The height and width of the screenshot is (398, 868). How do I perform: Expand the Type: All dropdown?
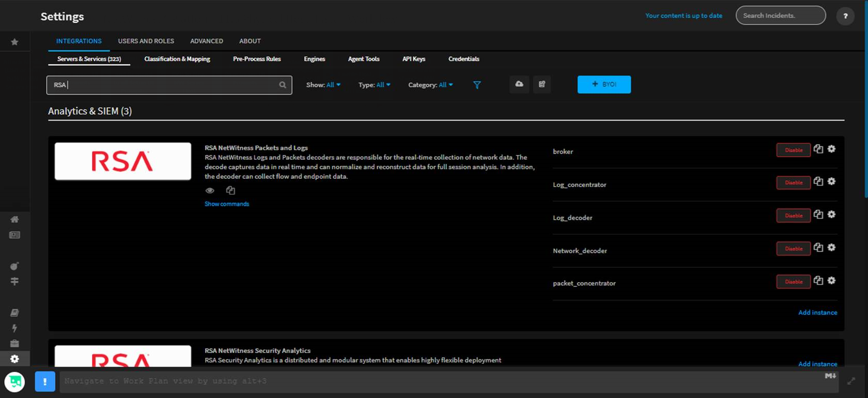click(374, 85)
